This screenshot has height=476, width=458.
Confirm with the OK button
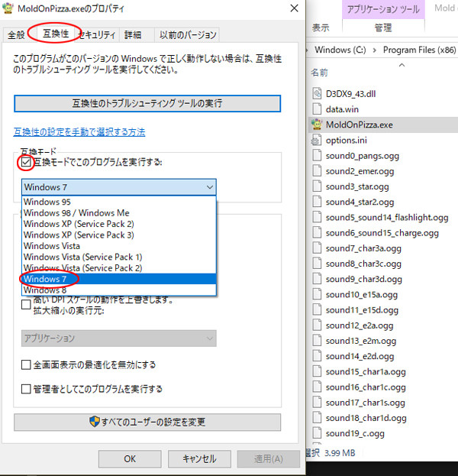click(130, 458)
